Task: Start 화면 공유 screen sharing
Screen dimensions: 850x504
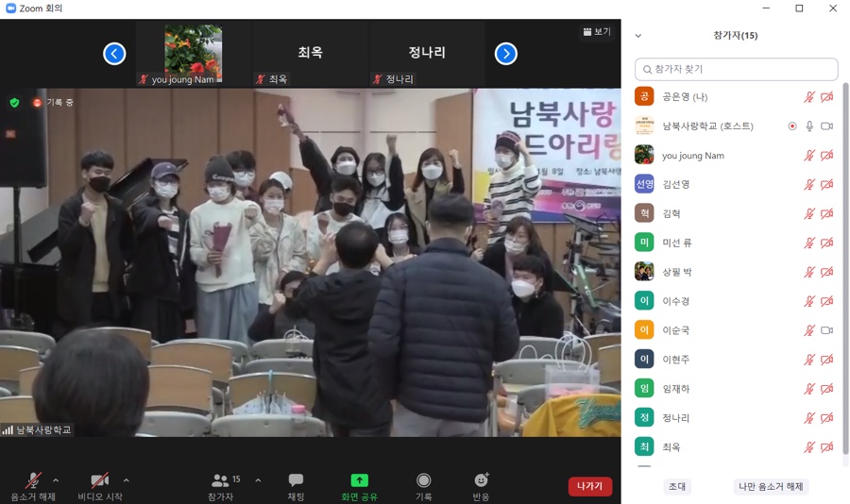Action: pyautogui.click(x=359, y=486)
